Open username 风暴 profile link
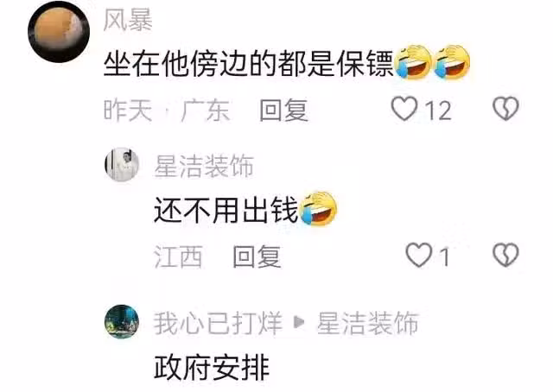The height and width of the screenshot is (392, 553). [x=128, y=20]
